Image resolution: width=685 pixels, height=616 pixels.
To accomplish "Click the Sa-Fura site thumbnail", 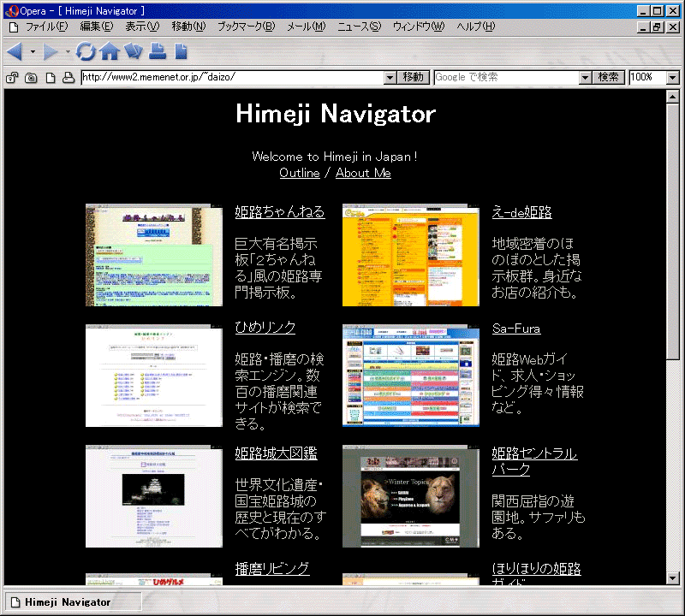I will pyautogui.click(x=411, y=376).
